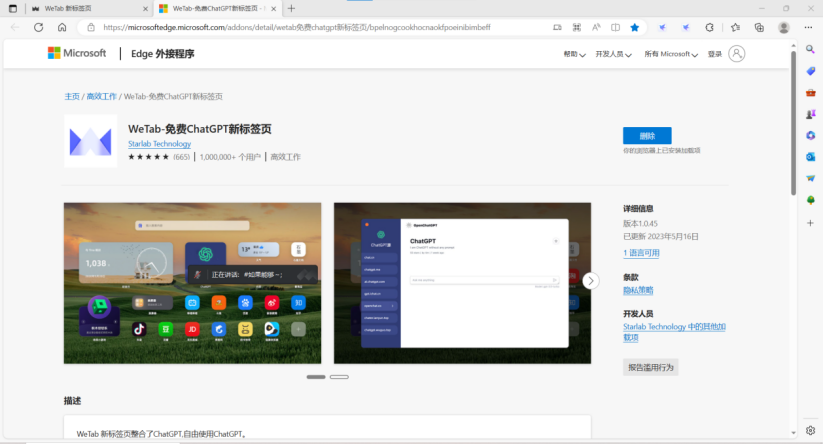The image size is (824, 444).
Task: Open 高效工作 breadcrumb link
Action: (x=101, y=96)
